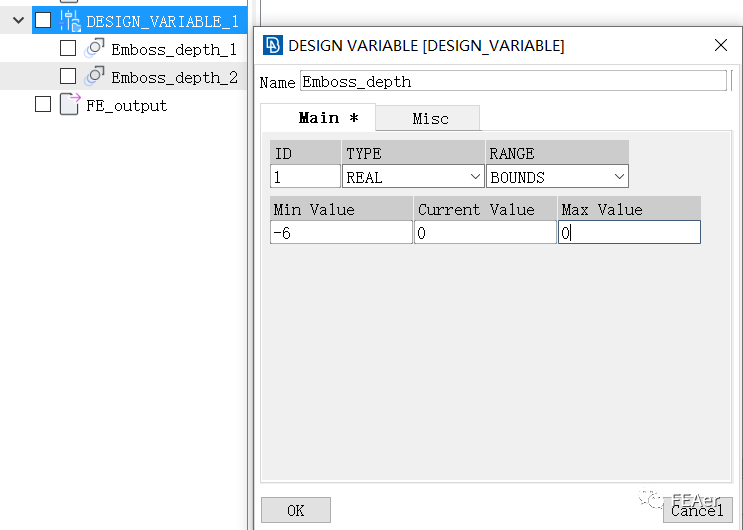Enable the FE_output checkbox
The width and height of the screenshot is (743, 530).
pos(43,104)
